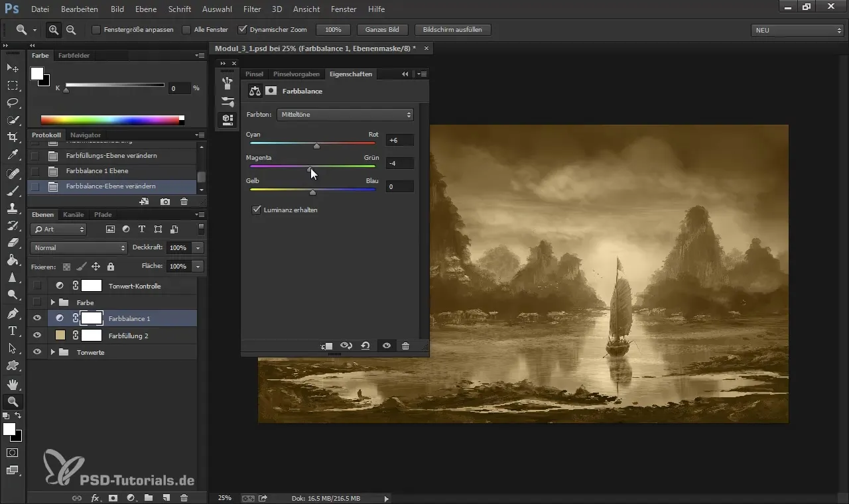
Task: Select the Eraser tool
Action: coord(13,243)
